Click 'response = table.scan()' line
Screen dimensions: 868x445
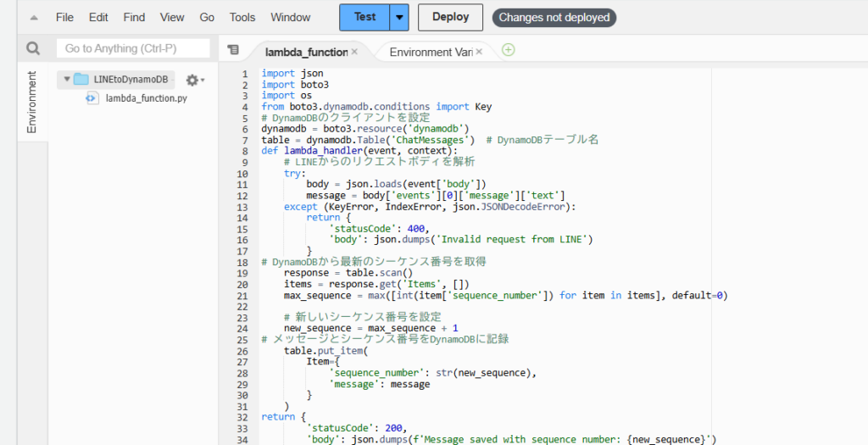click(x=348, y=273)
